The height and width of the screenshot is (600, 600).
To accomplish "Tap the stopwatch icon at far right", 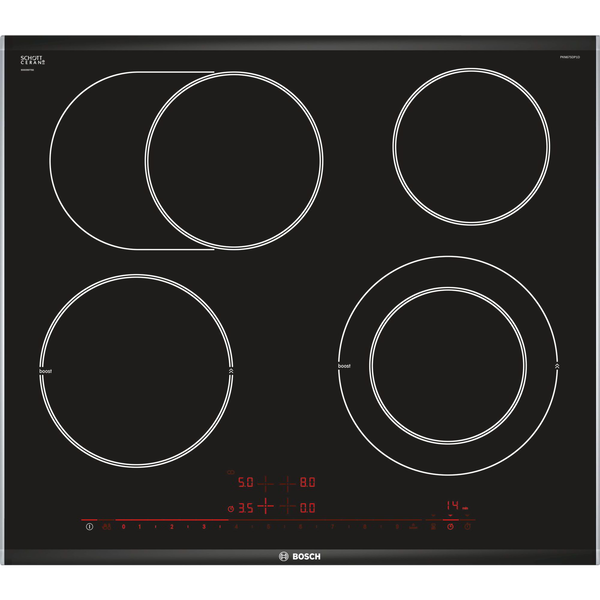I will (x=467, y=527).
